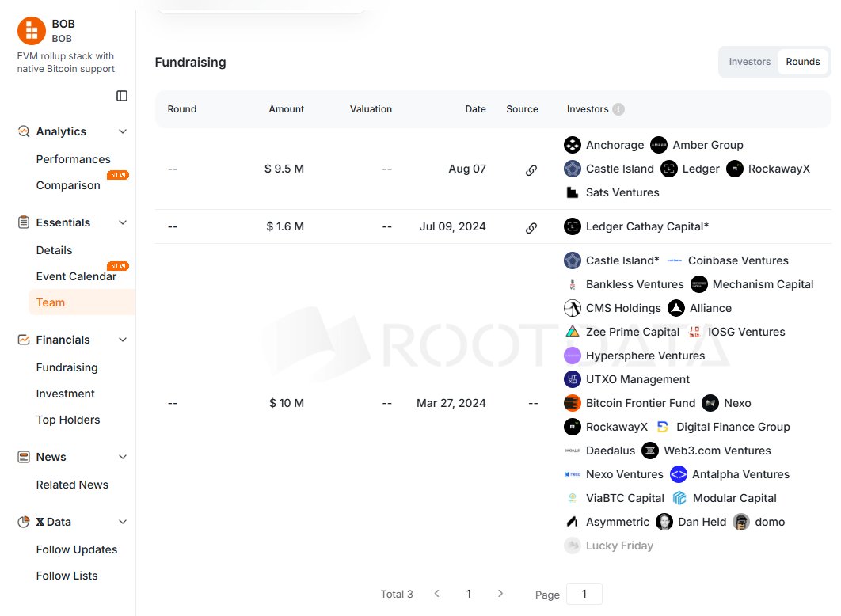
Task: Click the "$ 10 M" amount cell
Action: (287, 403)
